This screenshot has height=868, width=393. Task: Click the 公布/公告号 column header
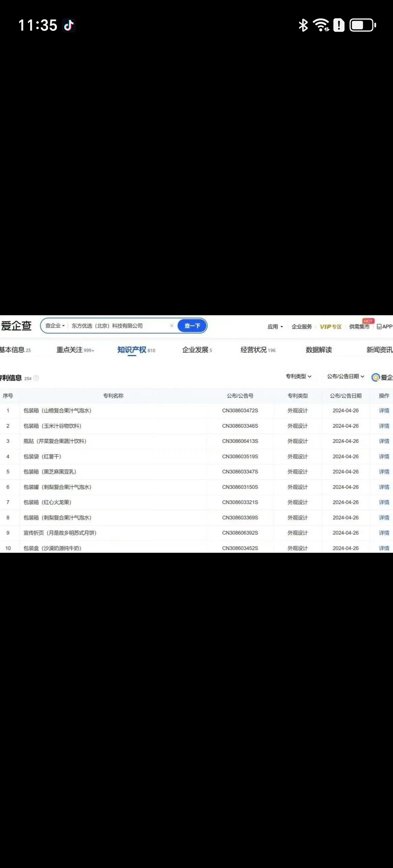(240, 396)
